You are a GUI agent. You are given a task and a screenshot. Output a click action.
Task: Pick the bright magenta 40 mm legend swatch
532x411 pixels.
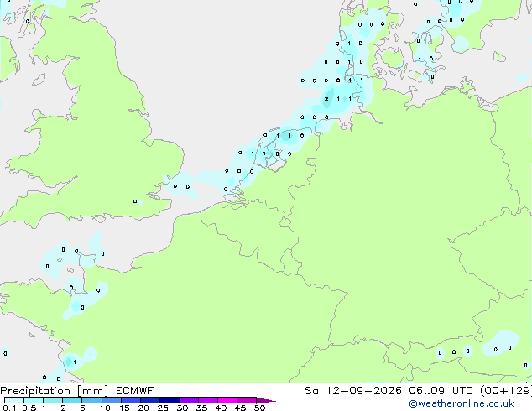[227, 400]
